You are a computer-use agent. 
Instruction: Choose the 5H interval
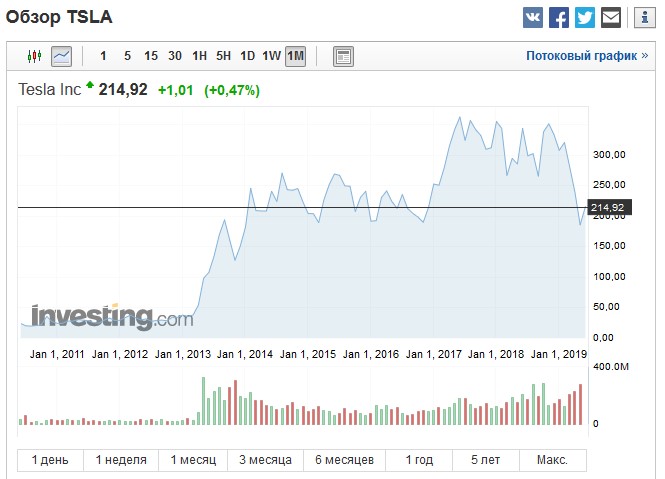tap(223, 56)
